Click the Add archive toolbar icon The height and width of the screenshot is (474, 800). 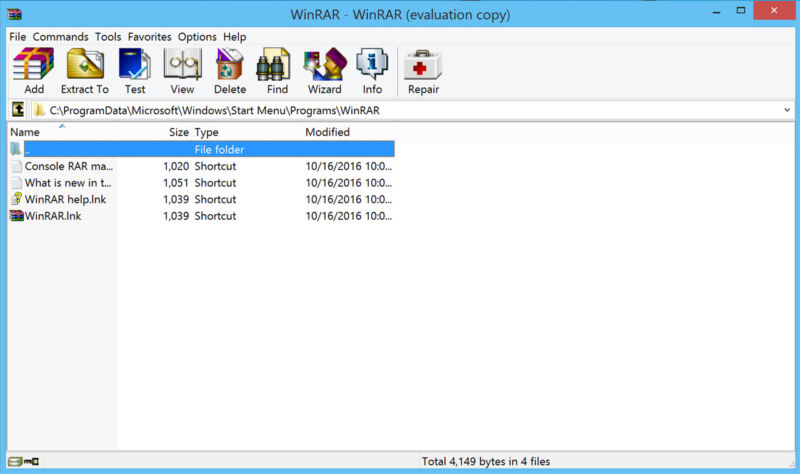click(x=34, y=64)
